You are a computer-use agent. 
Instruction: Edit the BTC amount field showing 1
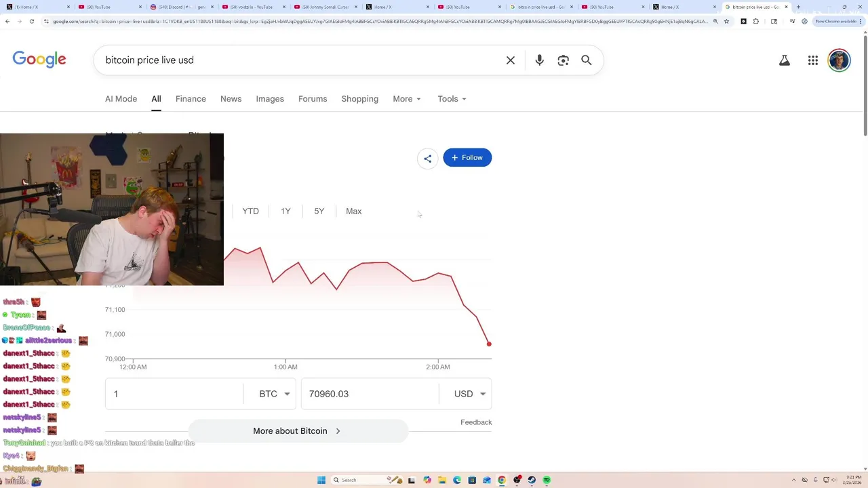pos(174,394)
